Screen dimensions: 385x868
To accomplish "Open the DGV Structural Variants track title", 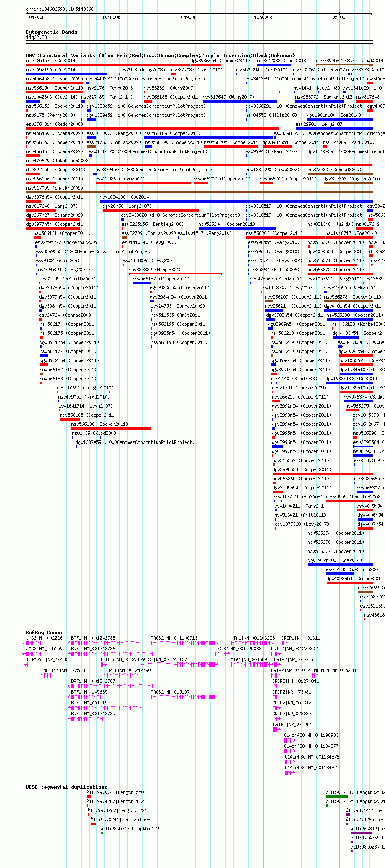I will 160,55.
